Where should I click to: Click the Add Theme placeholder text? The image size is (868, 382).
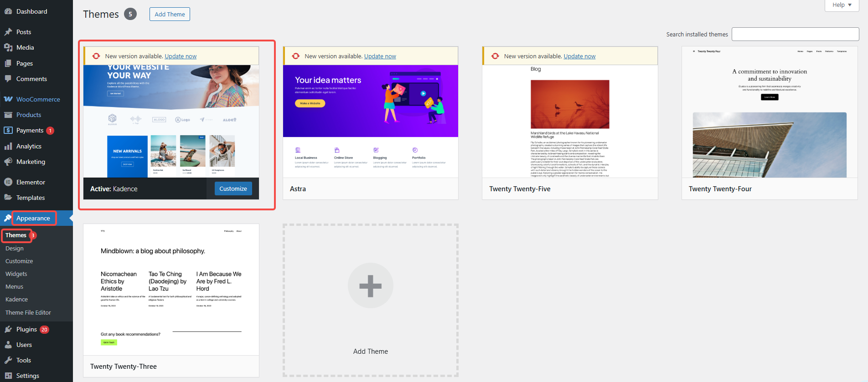(371, 351)
